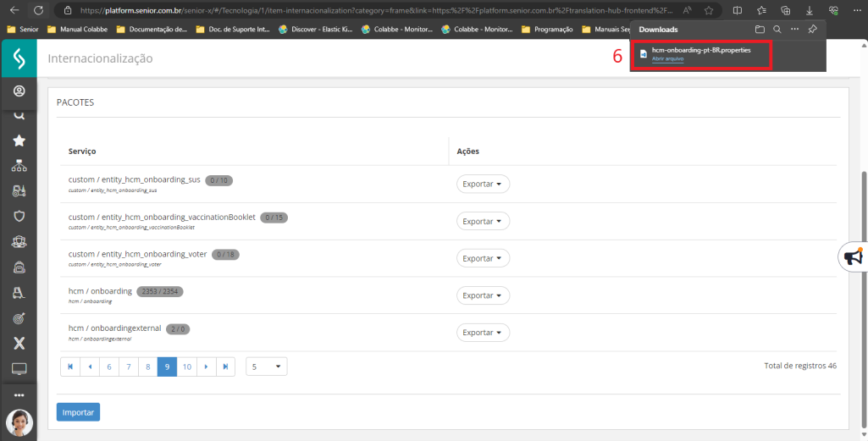The width and height of the screenshot is (868, 441).
Task: Click the Senior logo in the sidebar
Action: click(19, 58)
